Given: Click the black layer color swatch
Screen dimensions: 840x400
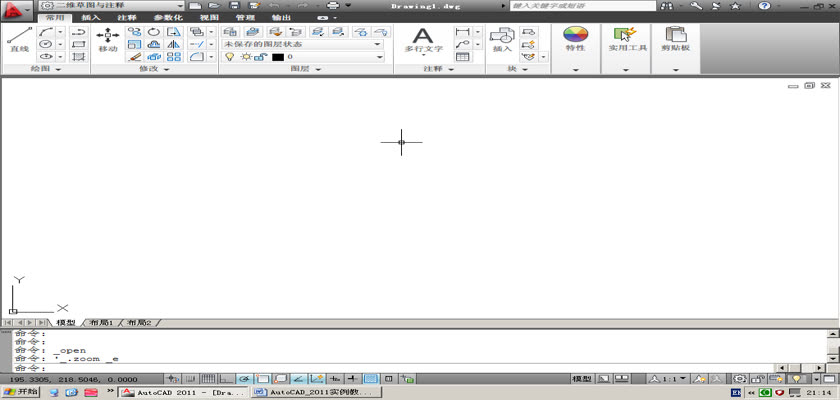Looking at the screenshot, I should (278, 57).
